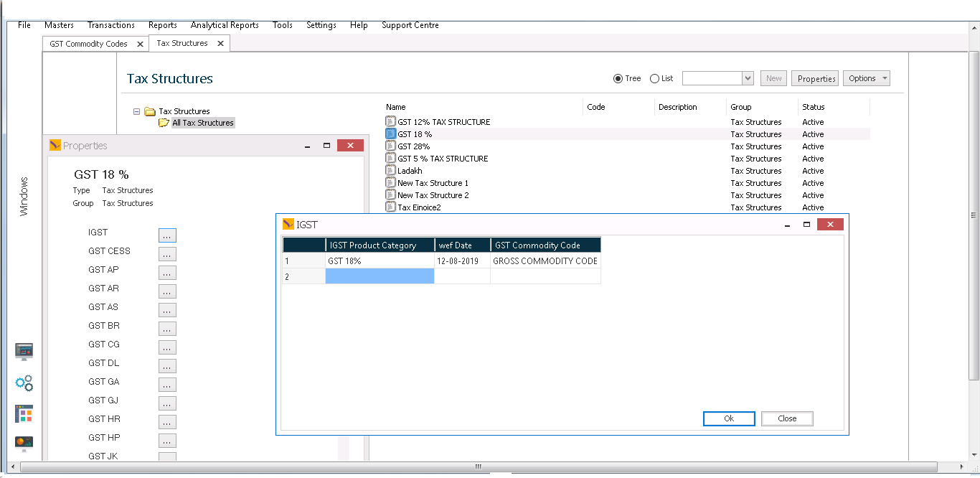This screenshot has height=478, width=980.
Task: Switch to the List view radio button
Action: pyautogui.click(x=654, y=79)
